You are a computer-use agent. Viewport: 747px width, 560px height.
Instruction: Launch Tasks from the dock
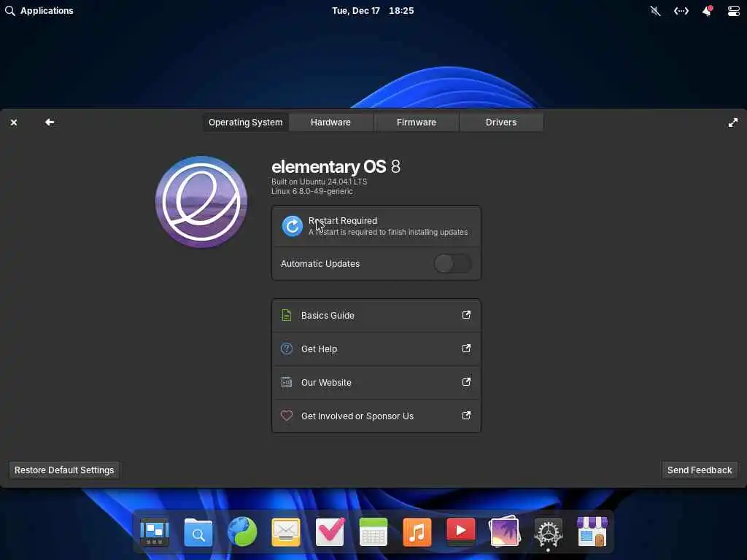click(330, 532)
